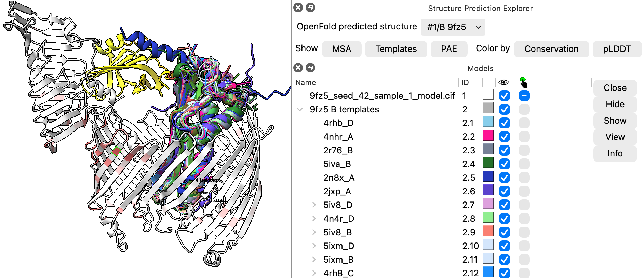Open the dark green swatch of 5iva_B
Viewport: 644px width, 278px height.
[488, 163]
